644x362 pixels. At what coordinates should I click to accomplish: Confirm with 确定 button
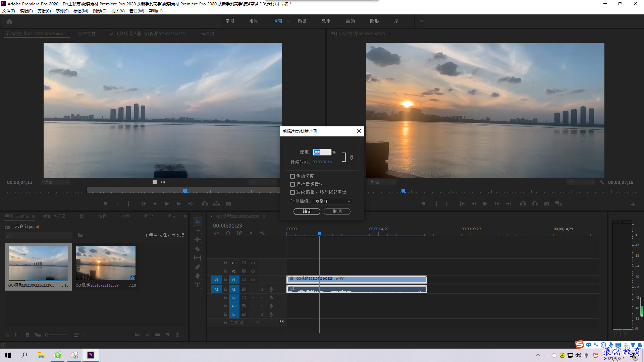tap(307, 212)
